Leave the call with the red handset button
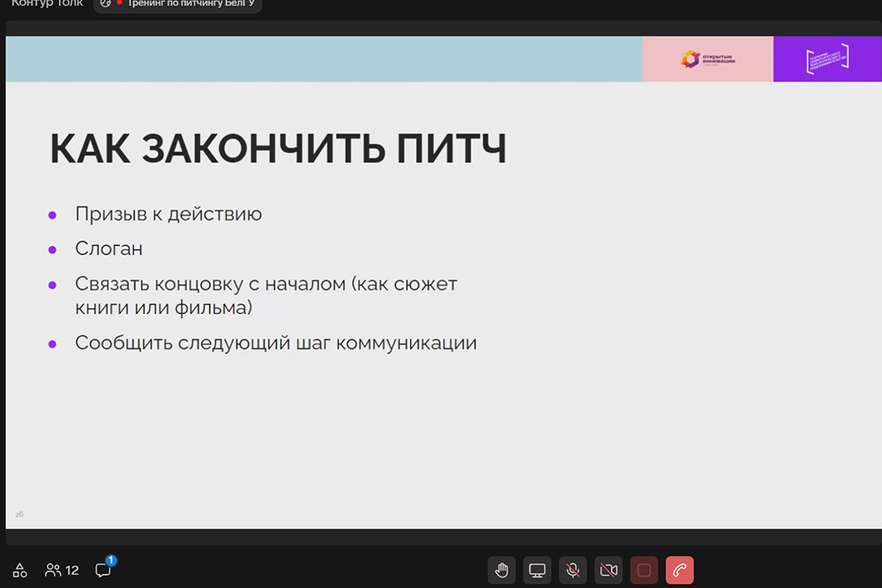Screen dimensions: 882x588 click(679, 570)
